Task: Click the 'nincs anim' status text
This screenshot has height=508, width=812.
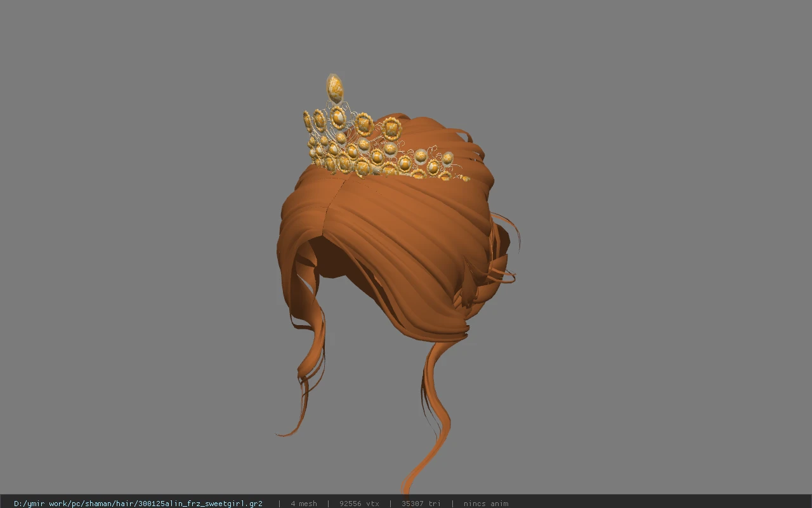Action: click(x=486, y=504)
